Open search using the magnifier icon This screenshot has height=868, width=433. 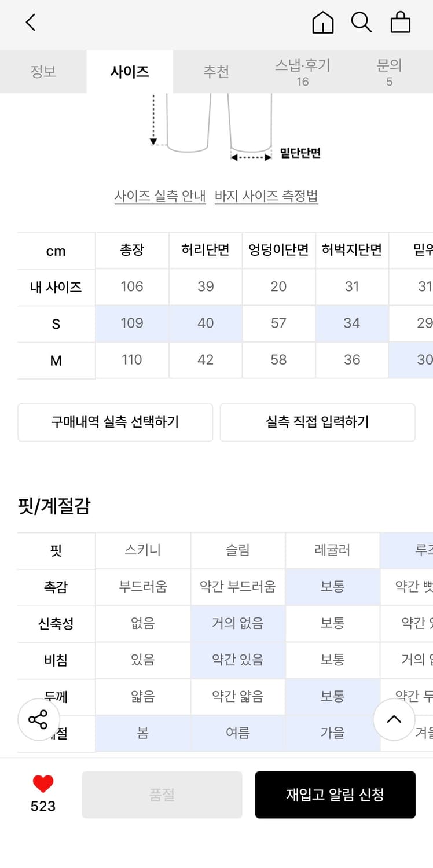tap(362, 23)
